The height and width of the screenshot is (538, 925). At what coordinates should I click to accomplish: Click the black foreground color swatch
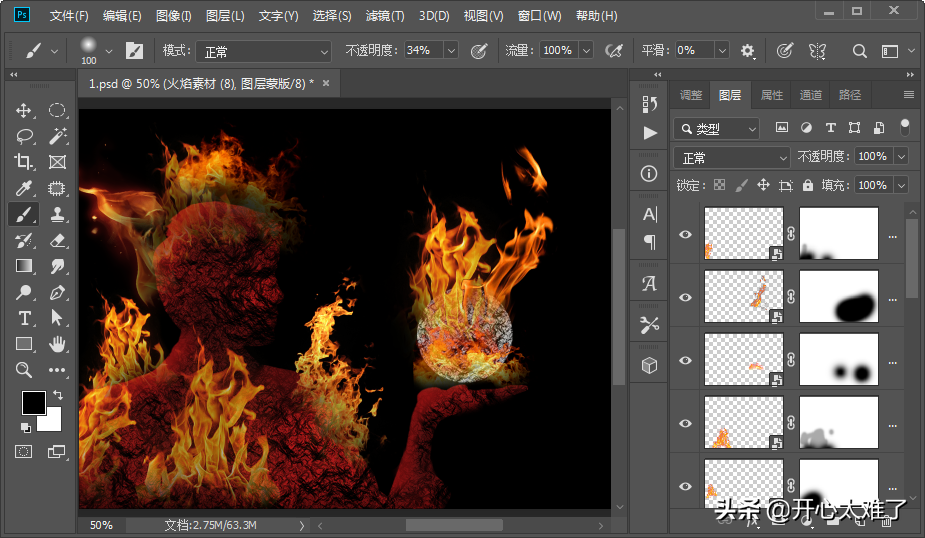(33, 402)
